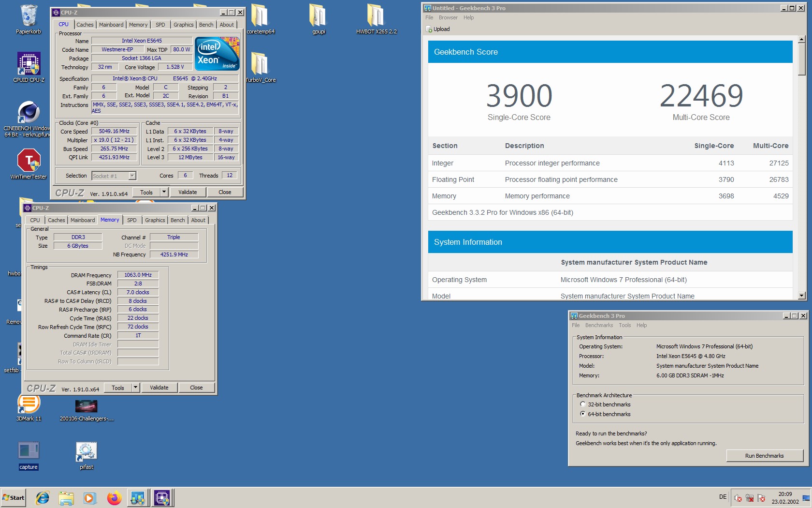The image size is (812, 508).
Task: Click the 22469 Multi-Core Score
Action: tap(701, 96)
